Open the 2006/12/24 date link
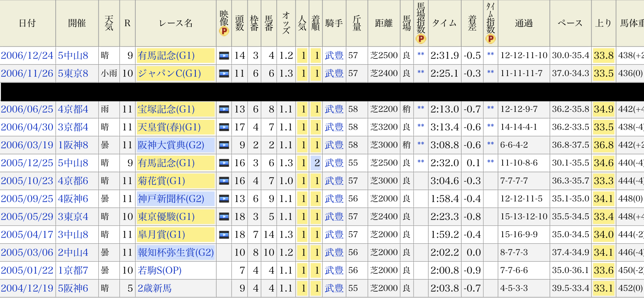 coord(27,56)
